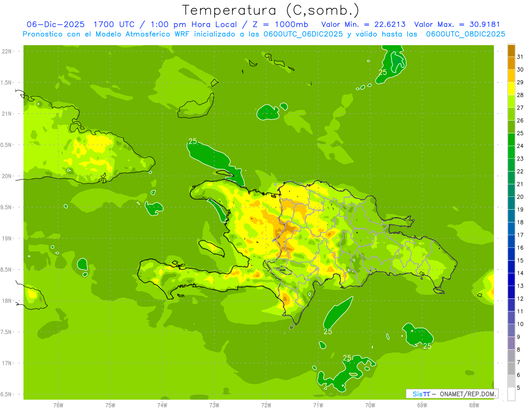Viewport: 532px width, 411px height.
Task: Pick the blue legend swatch between 16 and 17
Action: (511, 241)
